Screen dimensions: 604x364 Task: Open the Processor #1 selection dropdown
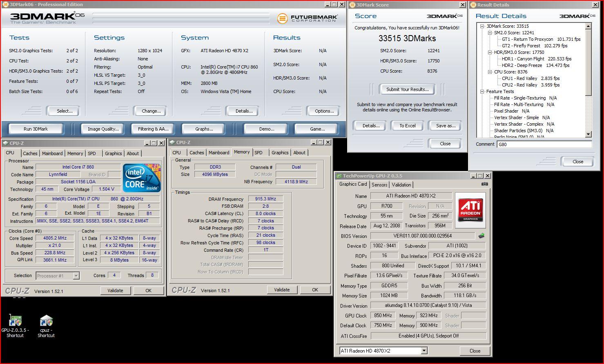click(76, 276)
